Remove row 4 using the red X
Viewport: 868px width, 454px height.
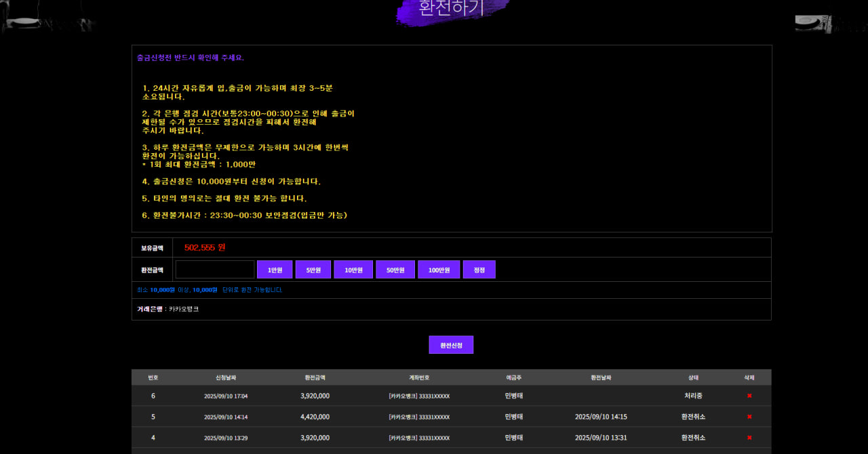pyautogui.click(x=749, y=438)
